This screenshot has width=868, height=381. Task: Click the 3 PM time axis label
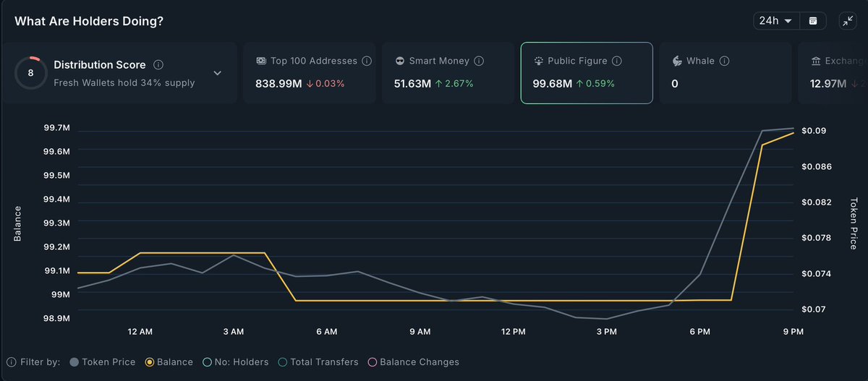click(606, 332)
